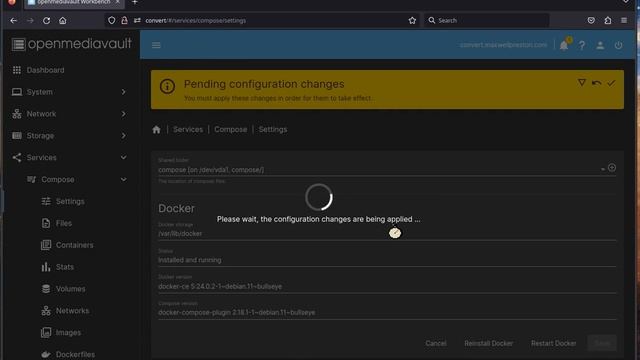This screenshot has height=360, width=640.
Task: Toggle the sidebar hamburger menu
Action: point(156,45)
